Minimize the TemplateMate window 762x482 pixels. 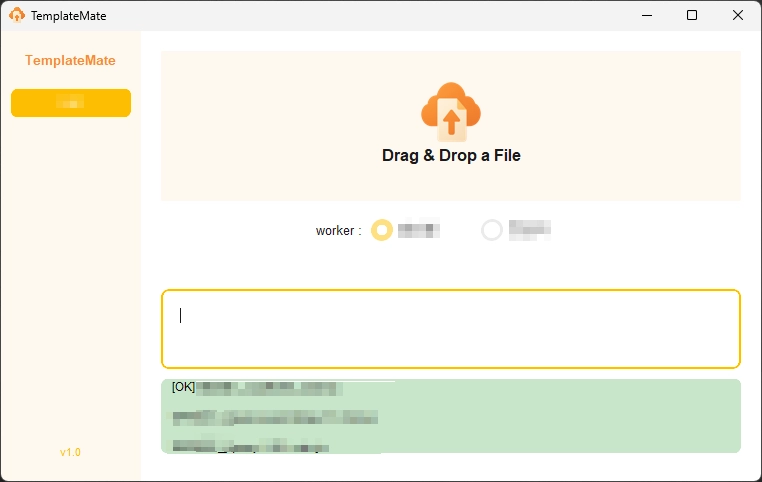click(x=646, y=15)
